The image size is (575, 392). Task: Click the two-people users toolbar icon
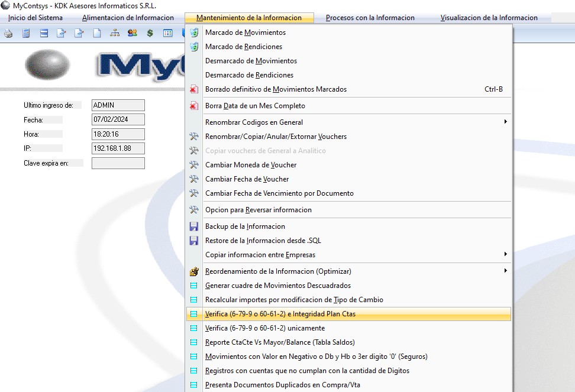[133, 33]
